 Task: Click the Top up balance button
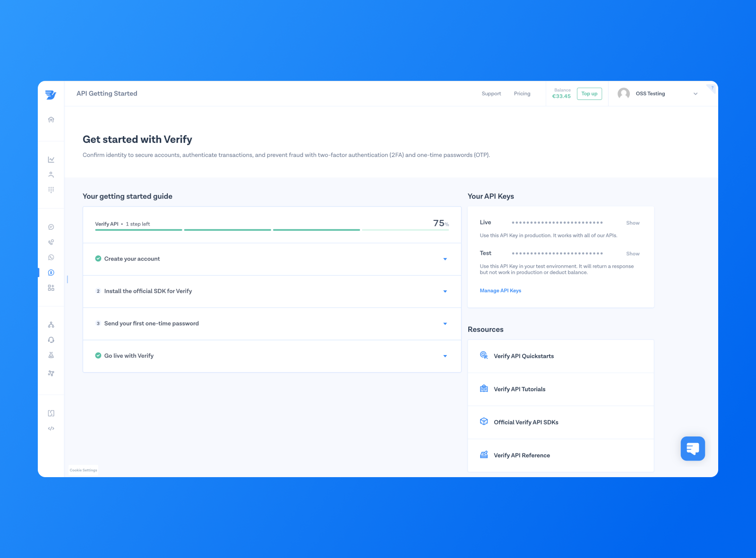pyautogui.click(x=589, y=94)
